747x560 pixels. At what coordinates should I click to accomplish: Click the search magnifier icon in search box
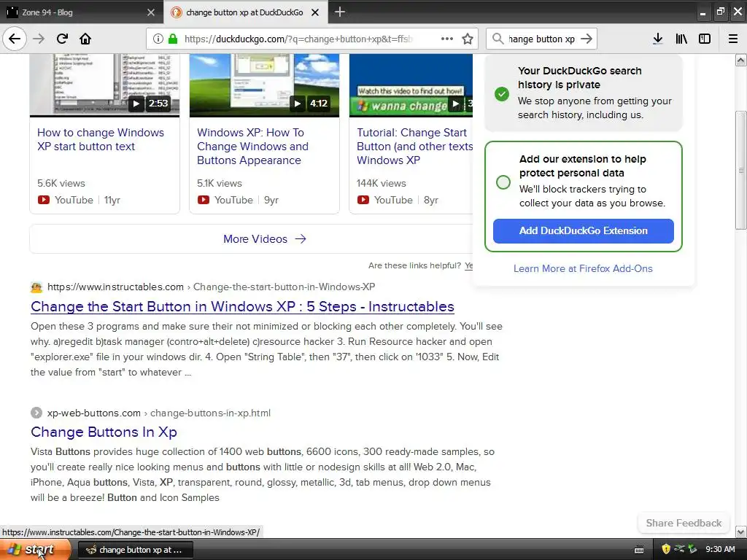point(498,39)
